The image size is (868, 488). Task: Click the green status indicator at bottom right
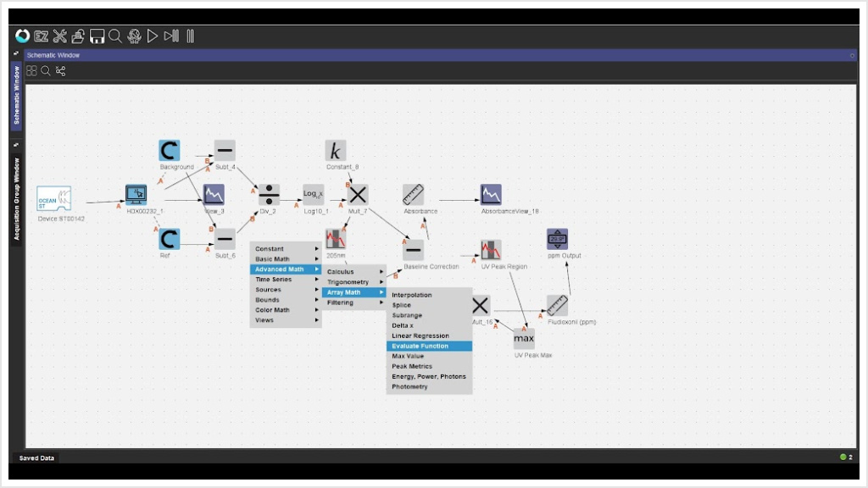(x=843, y=457)
